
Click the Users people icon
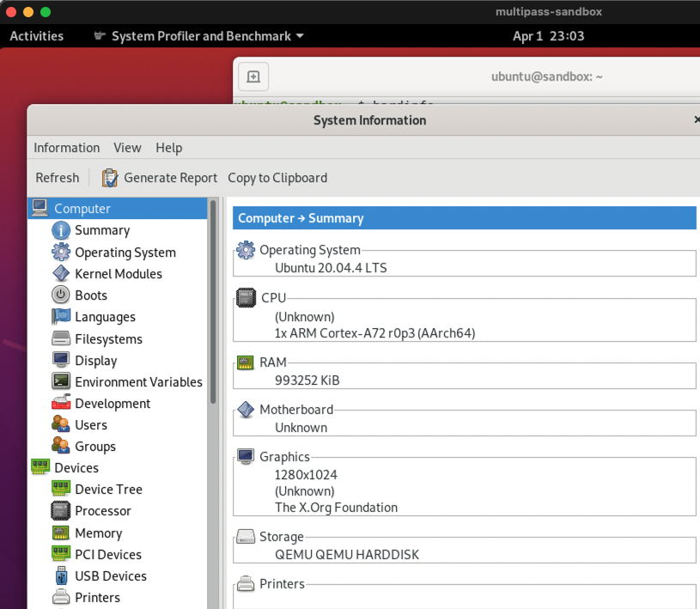click(x=61, y=423)
